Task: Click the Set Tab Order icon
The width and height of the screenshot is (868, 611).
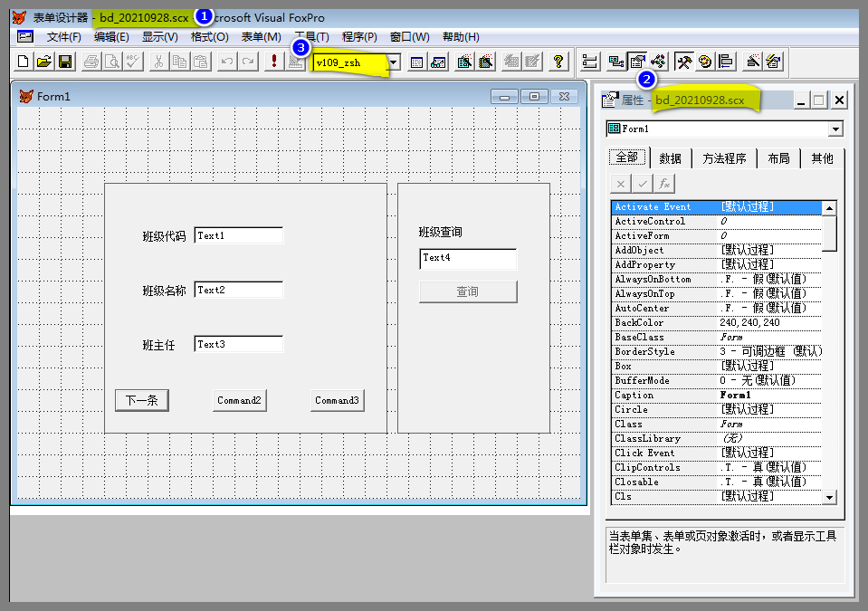Action: click(590, 62)
